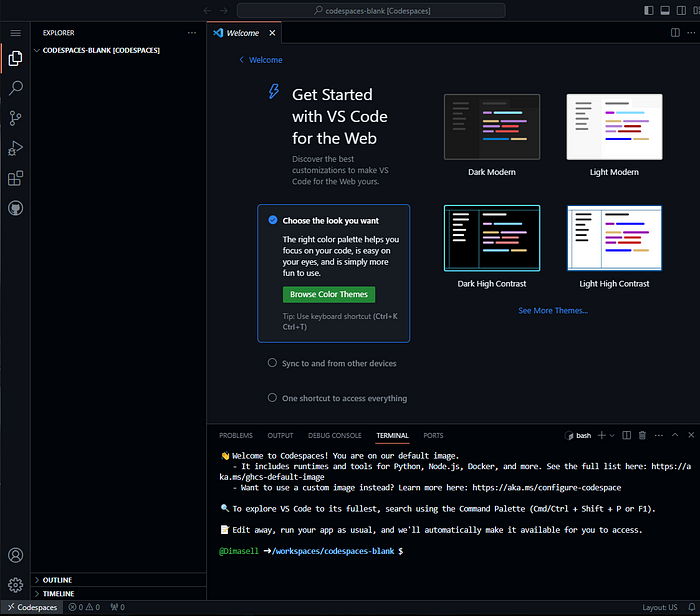Screen dimensions: 700x616
Task: Split the editor to the right
Action: tap(675, 33)
